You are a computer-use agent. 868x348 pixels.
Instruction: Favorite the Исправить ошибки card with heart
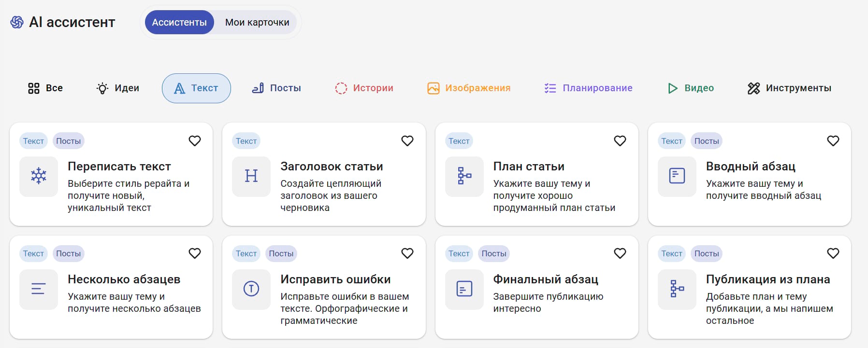(x=407, y=253)
